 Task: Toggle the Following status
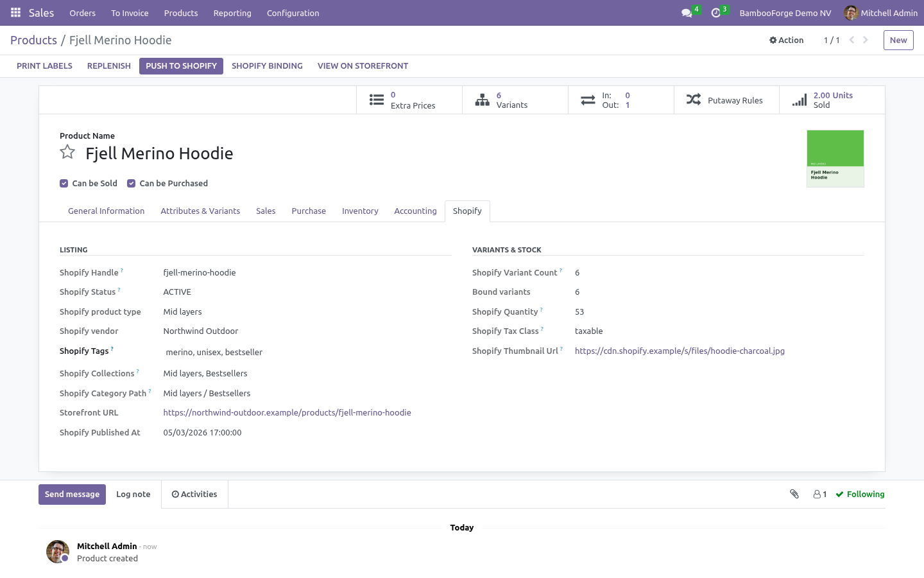pyautogui.click(x=860, y=494)
